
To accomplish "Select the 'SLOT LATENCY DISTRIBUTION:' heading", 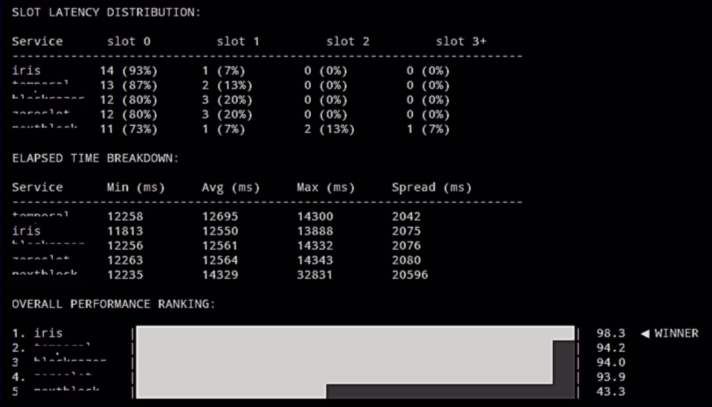I will coord(106,12).
